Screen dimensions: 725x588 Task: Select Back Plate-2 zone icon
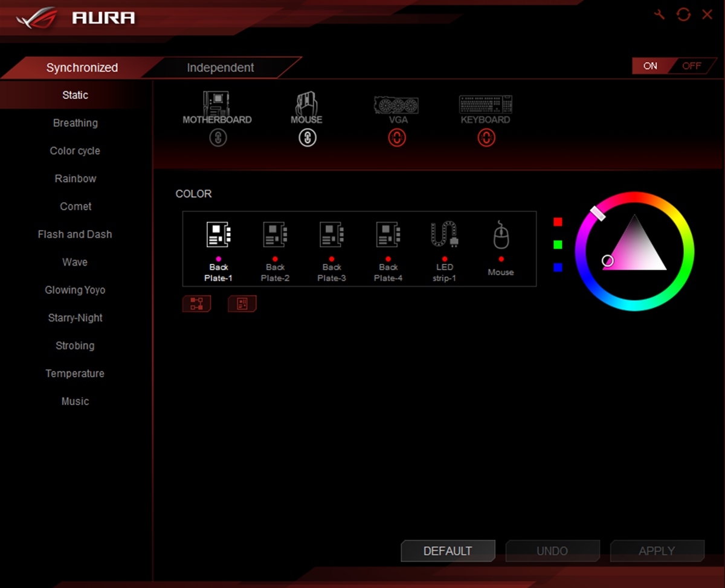point(275,234)
